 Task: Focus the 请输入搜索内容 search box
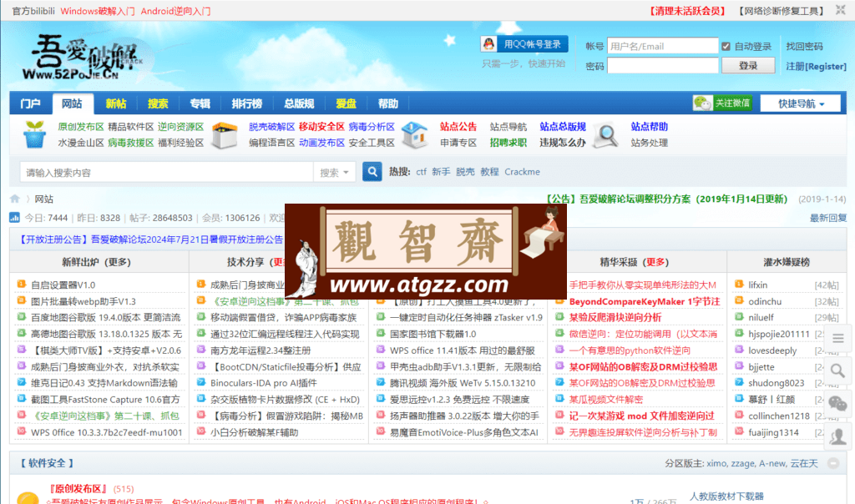click(x=166, y=172)
